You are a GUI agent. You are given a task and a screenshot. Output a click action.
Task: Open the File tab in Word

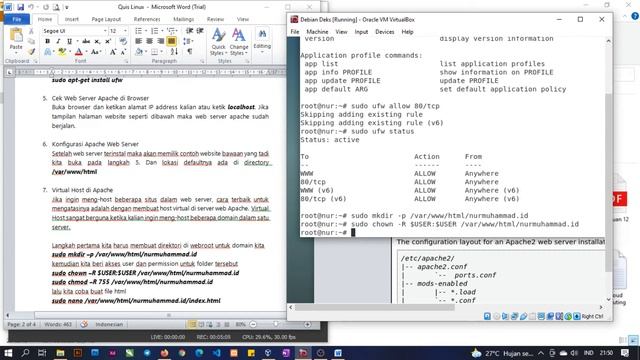[17, 19]
